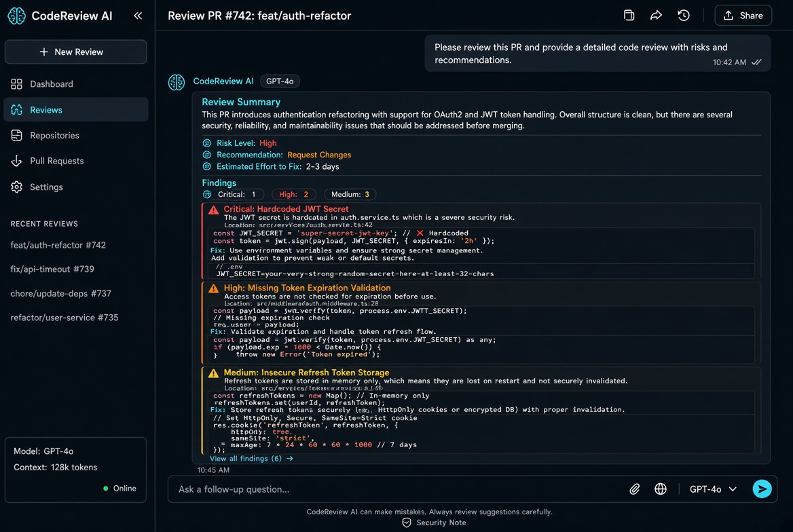Send the message with arrow button

(762, 489)
